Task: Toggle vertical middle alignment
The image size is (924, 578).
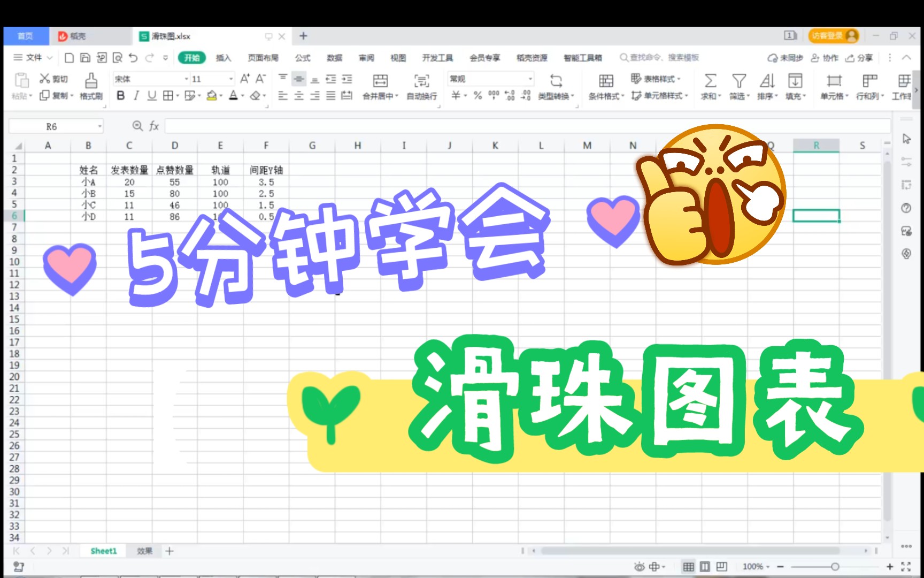Action: [x=299, y=79]
